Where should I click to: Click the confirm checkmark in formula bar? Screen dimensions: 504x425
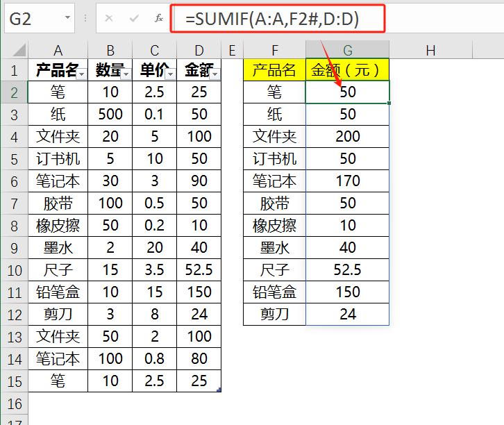pos(134,18)
